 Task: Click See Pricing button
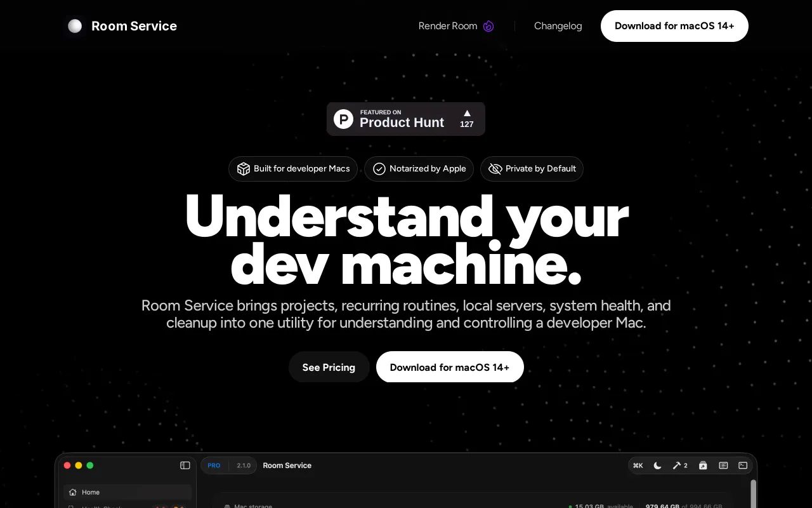(x=329, y=367)
